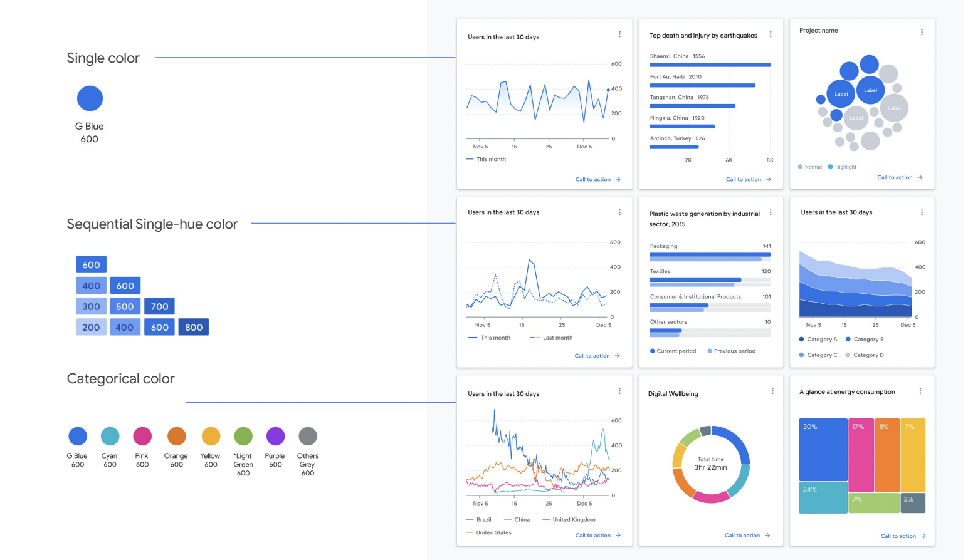968x560 pixels.
Task: Open the Digital Wellbeing card three-dot menu
Action: (772, 391)
